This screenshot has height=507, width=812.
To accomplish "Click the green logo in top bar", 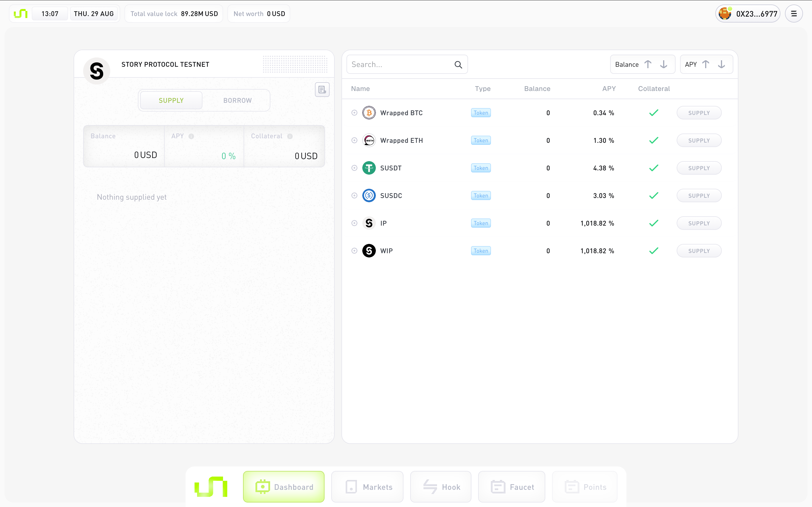I will (21, 14).
